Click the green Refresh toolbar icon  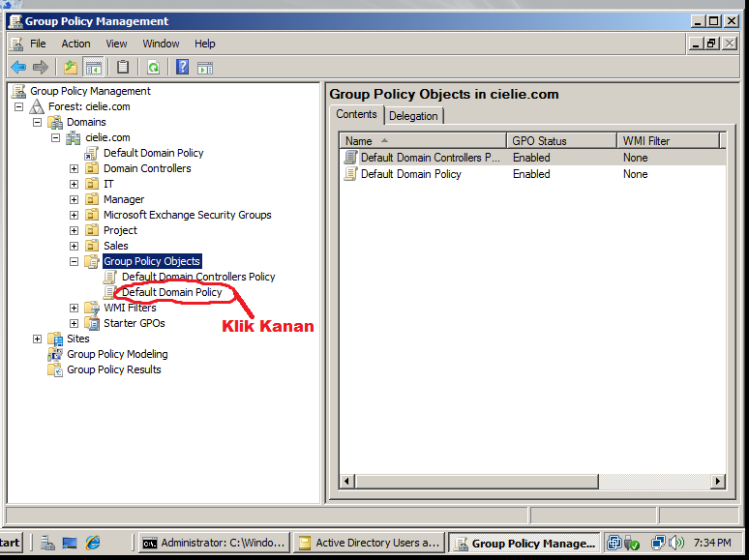tap(153, 68)
